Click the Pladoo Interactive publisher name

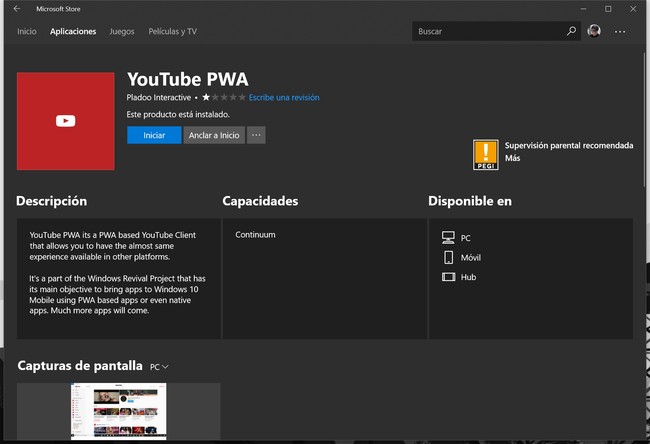(x=159, y=97)
